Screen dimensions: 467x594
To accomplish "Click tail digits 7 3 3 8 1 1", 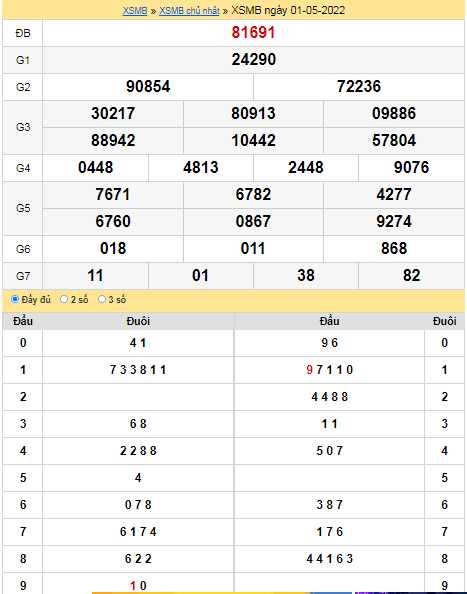I will click(138, 370).
